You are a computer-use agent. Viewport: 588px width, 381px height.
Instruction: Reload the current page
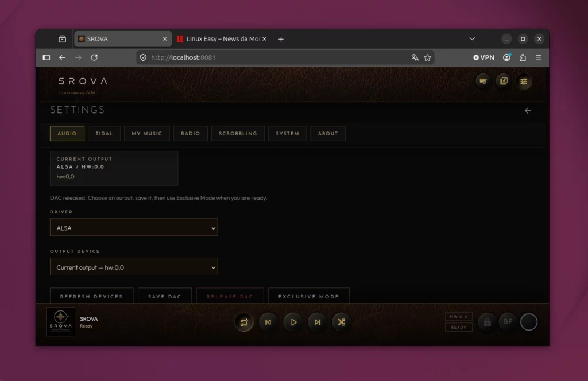pyautogui.click(x=94, y=57)
